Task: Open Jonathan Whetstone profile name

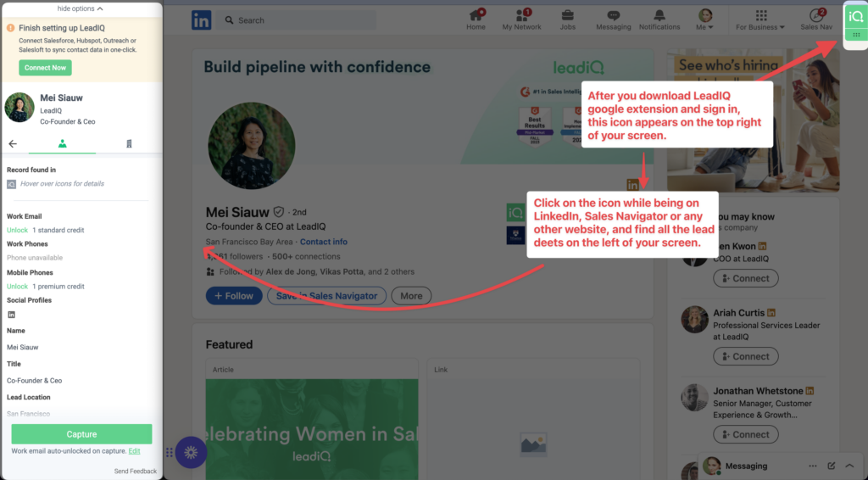Action: pos(758,391)
